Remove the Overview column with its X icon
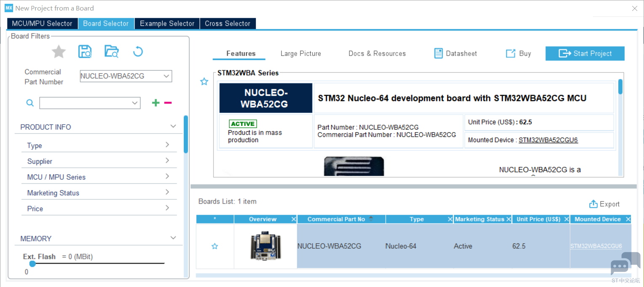 pyautogui.click(x=294, y=219)
